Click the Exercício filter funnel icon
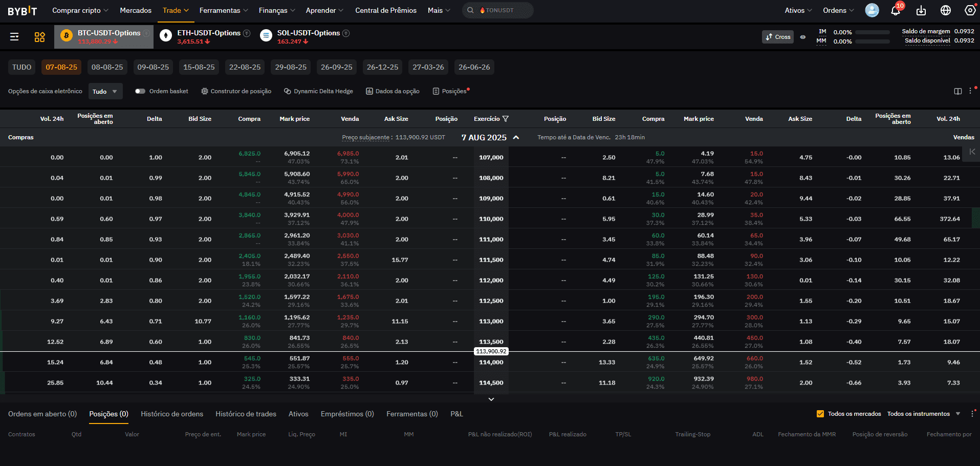Image resolution: width=980 pixels, height=466 pixels. pyautogui.click(x=506, y=119)
